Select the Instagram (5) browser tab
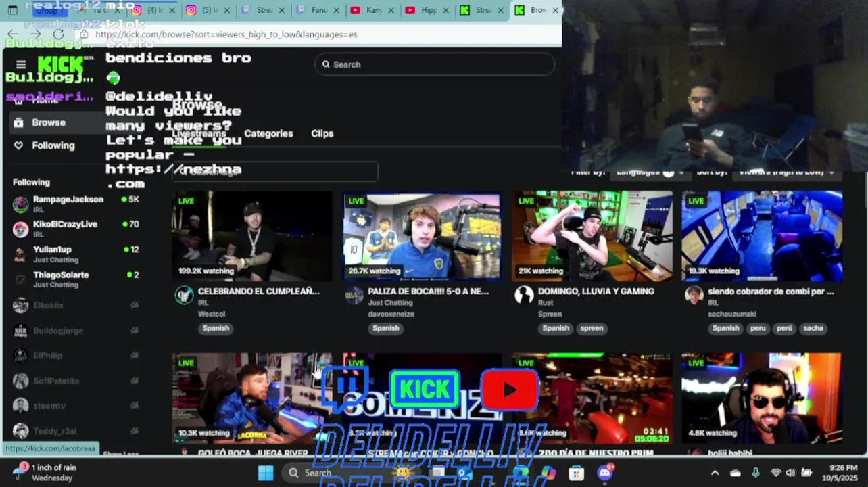 [209, 10]
